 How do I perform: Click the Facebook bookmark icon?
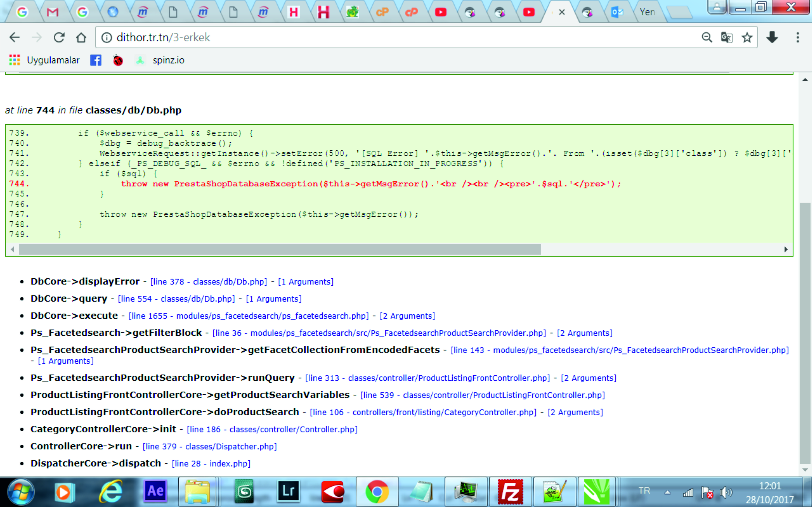point(96,60)
